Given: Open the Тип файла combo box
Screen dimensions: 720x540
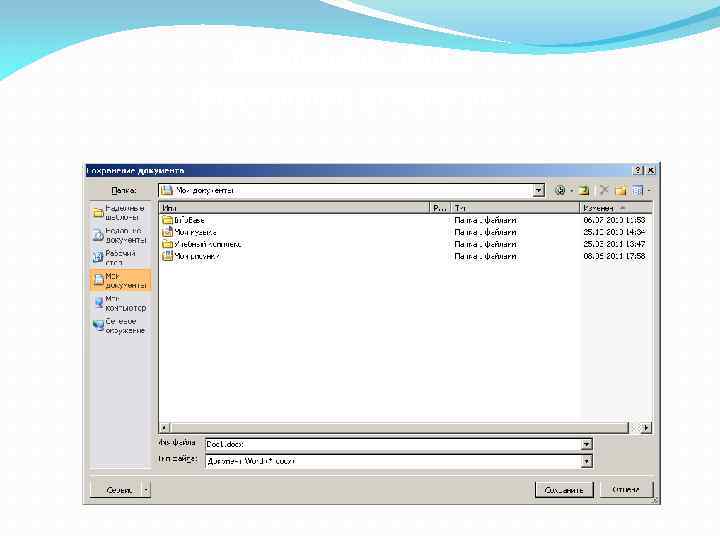Looking at the screenshot, I should (399, 461).
